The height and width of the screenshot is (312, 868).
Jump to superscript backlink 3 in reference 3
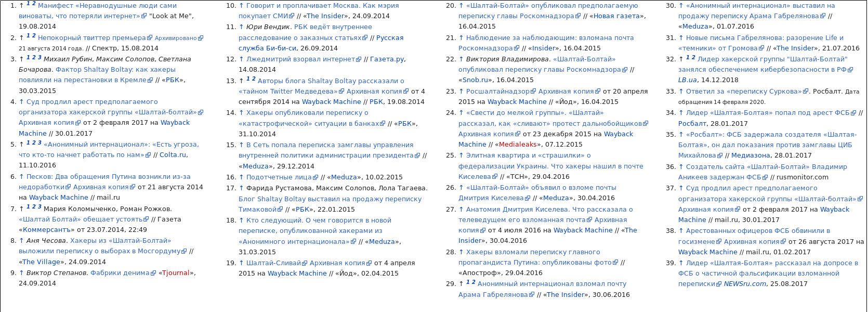(40, 58)
